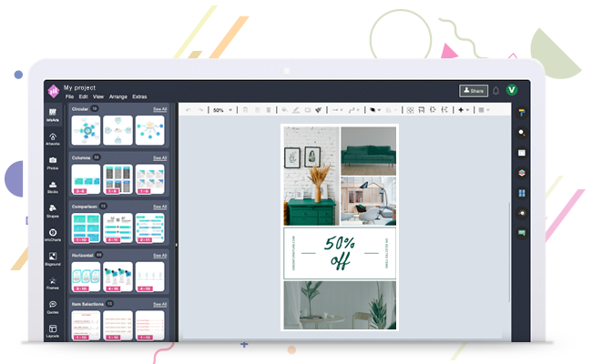Click the green V user avatar
Screen dimensions: 592x364
click(512, 90)
